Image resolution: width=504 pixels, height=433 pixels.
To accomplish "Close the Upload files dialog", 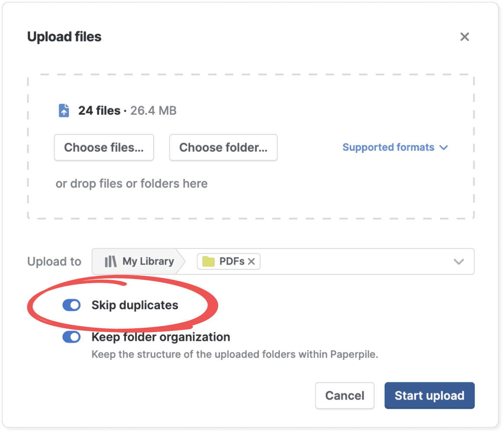I will (465, 37).
